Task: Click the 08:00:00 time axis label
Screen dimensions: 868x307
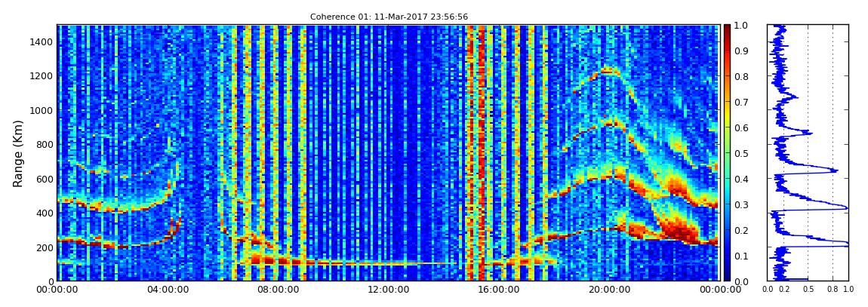Action: click(x=277, y=290)
